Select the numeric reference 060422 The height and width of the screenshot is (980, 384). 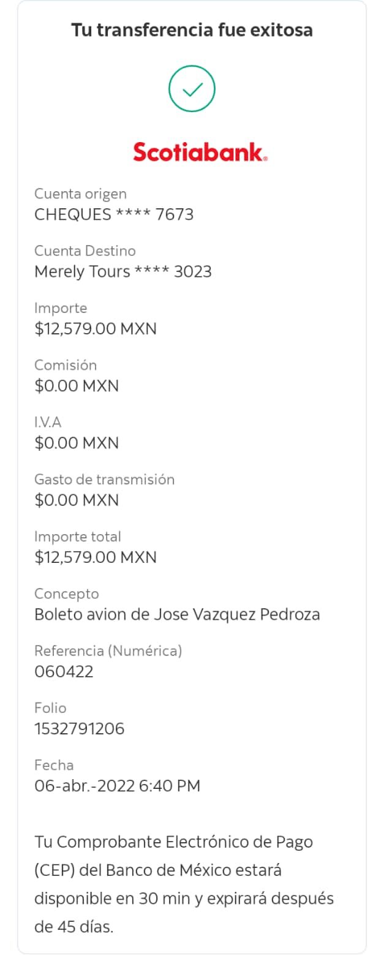pos(64,672)
